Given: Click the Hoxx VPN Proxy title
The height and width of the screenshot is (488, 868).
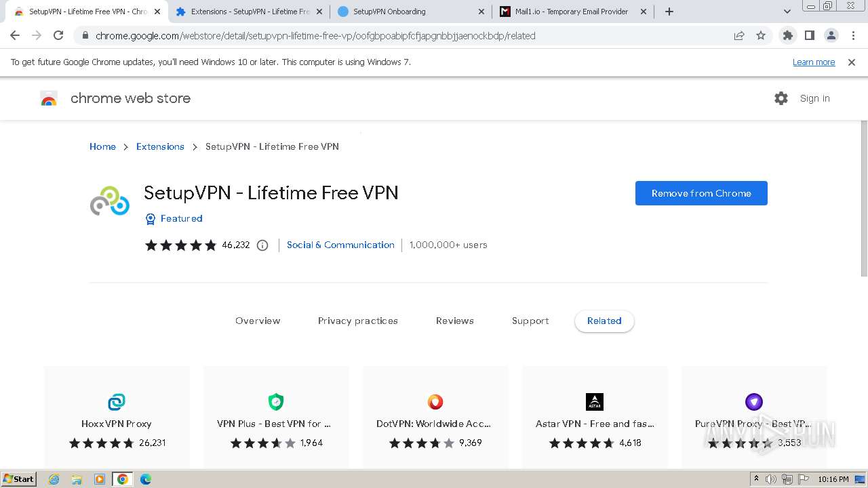Looking at the screenshot, I should (x=117, y=424).
